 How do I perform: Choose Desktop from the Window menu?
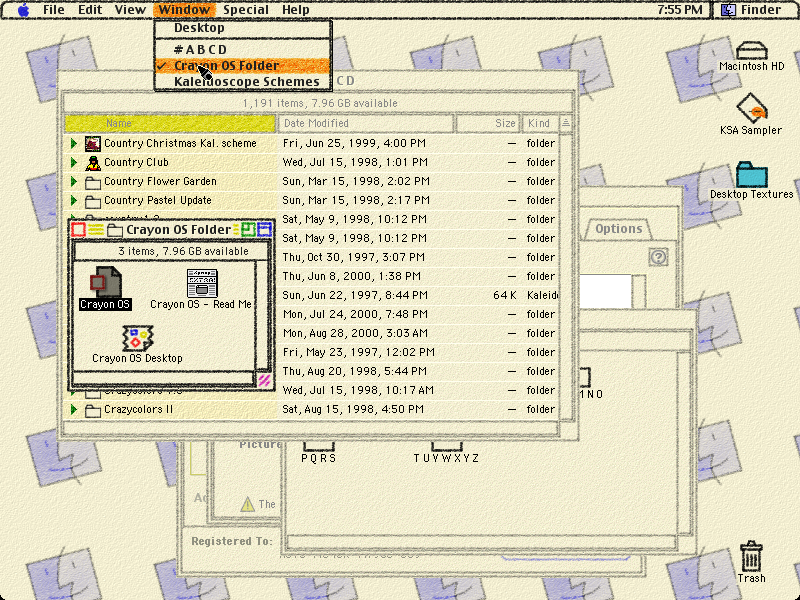243,28
